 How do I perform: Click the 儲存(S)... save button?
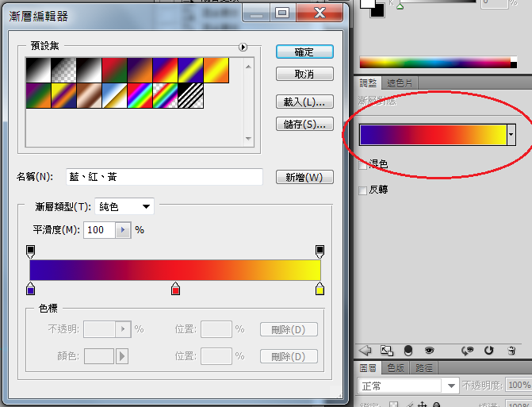[304, 124]
